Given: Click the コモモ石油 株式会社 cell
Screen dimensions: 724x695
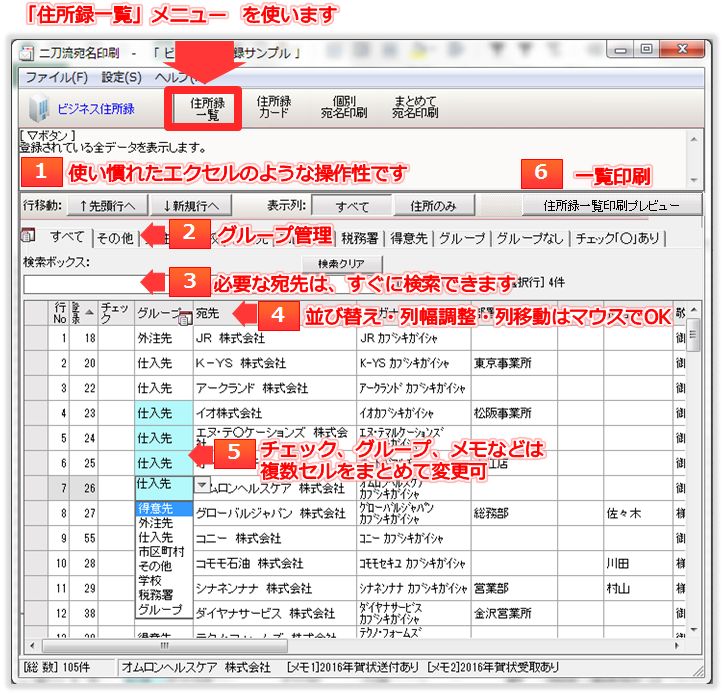Looking at the screenshot, I should tap(274, 563).
